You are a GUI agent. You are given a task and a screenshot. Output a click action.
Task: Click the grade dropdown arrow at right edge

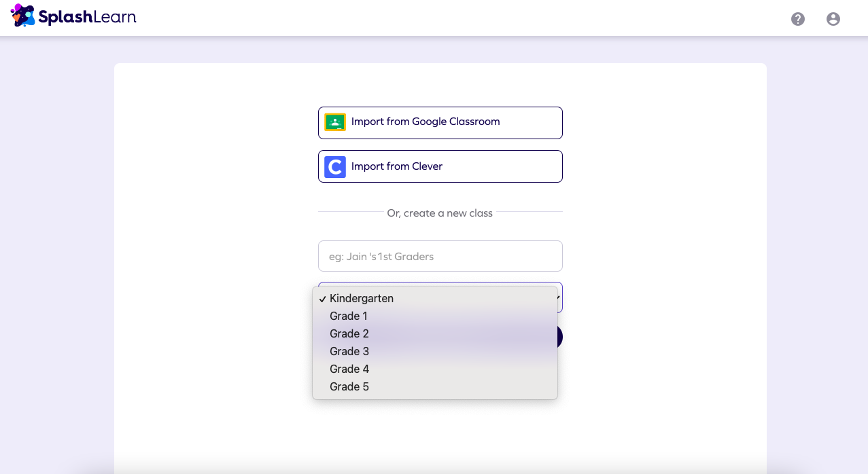click(x=559, y=297)
